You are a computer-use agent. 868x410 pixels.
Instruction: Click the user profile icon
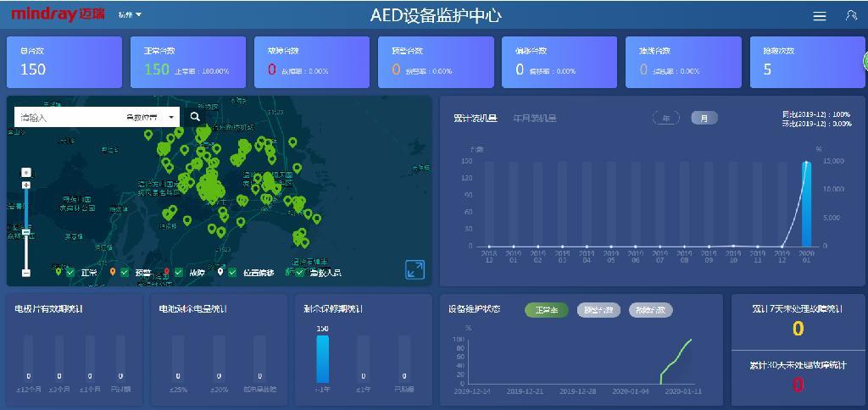pyautogui.click(x=851, y=15)
